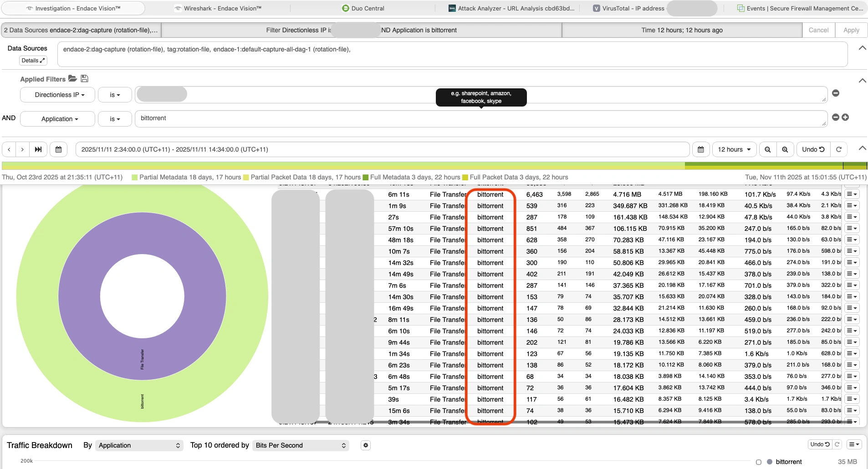
Task: Switch to Wireshark - Endace Vision tab
Action: click(218, 8)
